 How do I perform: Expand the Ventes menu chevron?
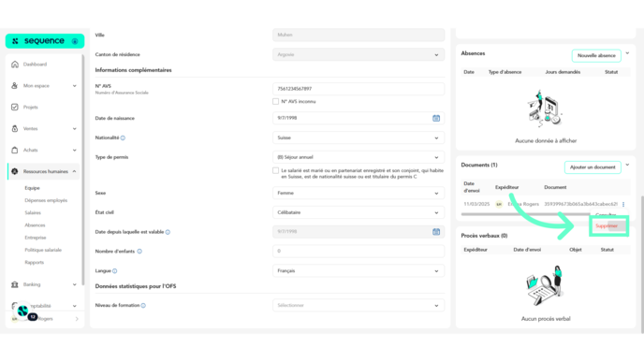click(75, 128)
